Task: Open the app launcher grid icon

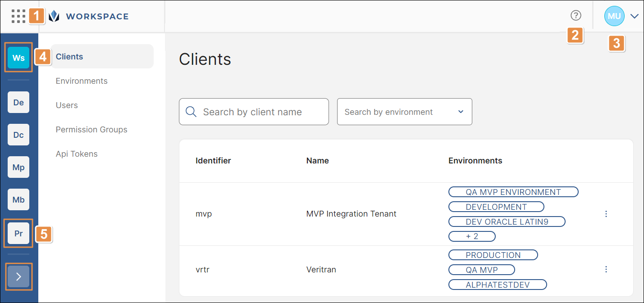Action: click(18, 16)
